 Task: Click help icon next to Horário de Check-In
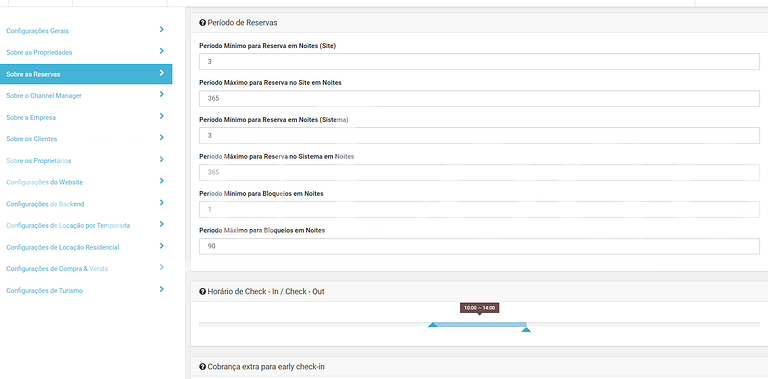(x=202, y=291)
